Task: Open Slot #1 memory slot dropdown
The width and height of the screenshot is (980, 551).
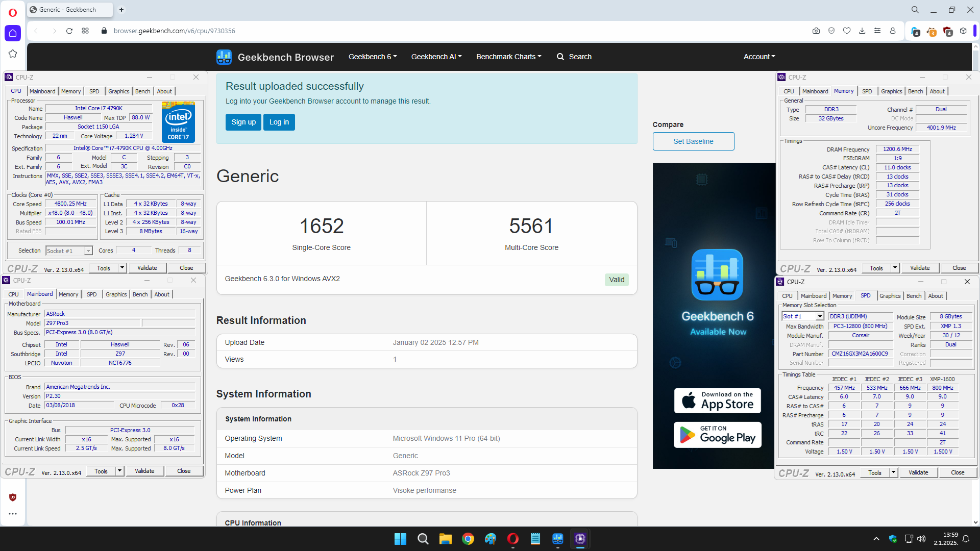Action: 803,316
